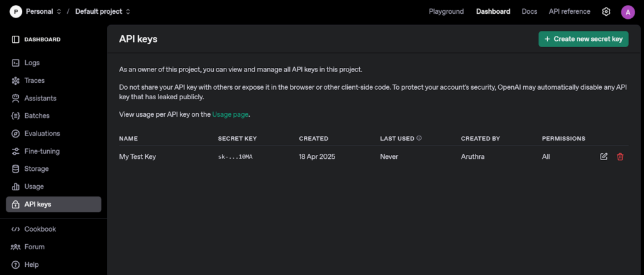Open Storage from the sidebar
Screen dimensions: 644x275
click(x=36, y=169)
